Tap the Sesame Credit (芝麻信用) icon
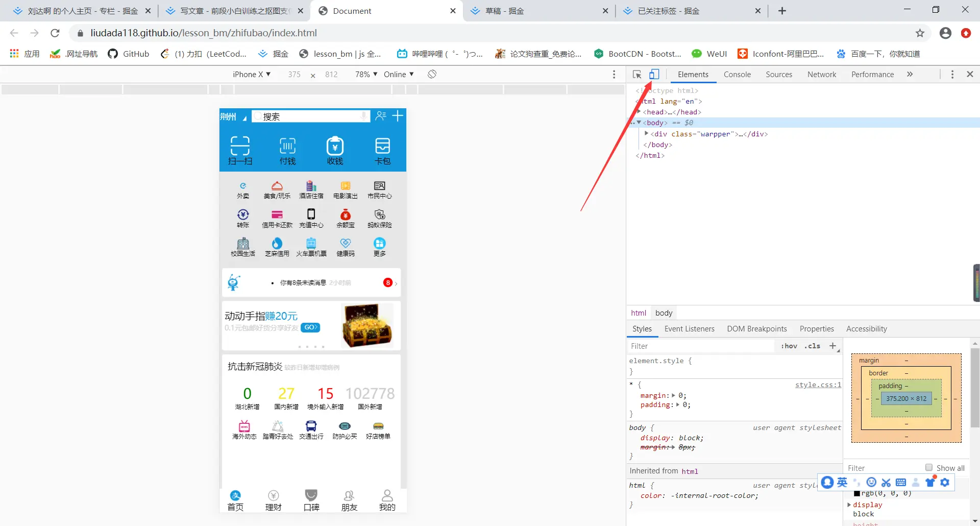This screenshot has height=526, width=980. (x=277, y=243)
